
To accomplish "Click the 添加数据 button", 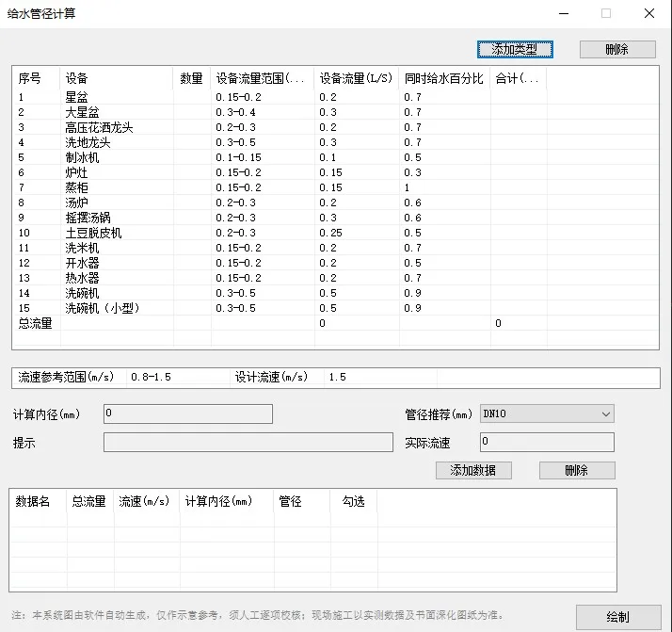I will click(x=473, y=470).
